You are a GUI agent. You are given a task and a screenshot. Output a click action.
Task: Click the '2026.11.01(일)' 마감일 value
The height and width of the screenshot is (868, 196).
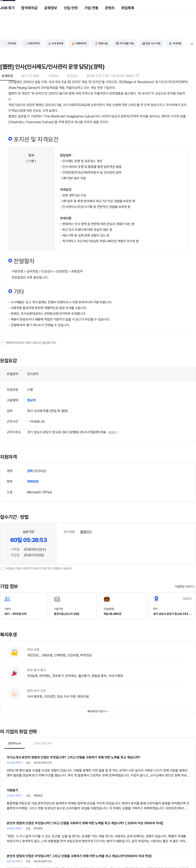(34, 555)
